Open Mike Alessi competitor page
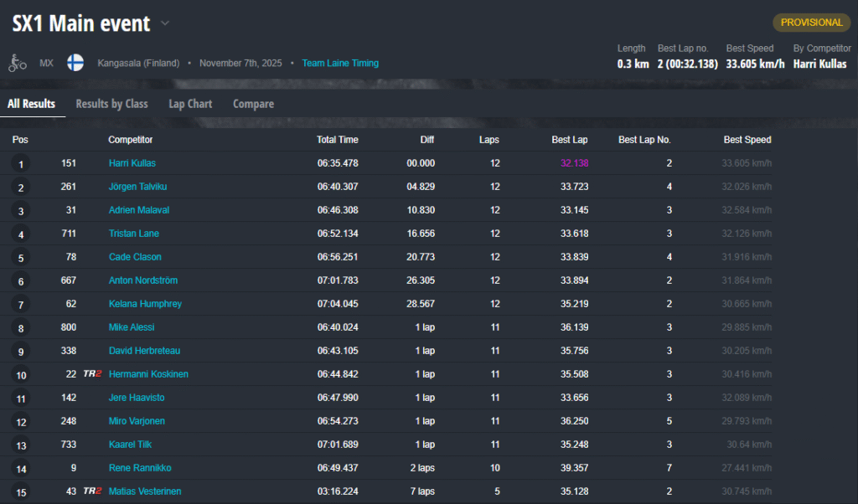858x504 pixels. [132, 327]
